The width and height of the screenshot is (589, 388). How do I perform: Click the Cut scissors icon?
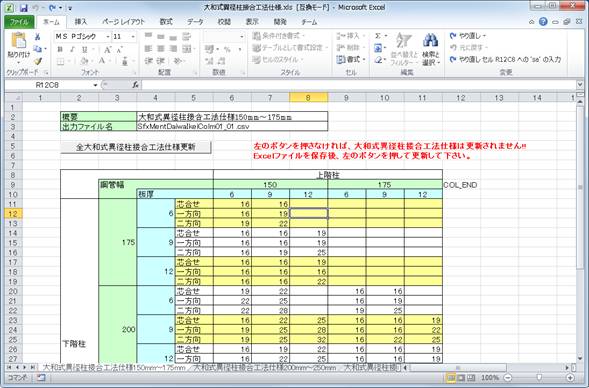(38, 37)
